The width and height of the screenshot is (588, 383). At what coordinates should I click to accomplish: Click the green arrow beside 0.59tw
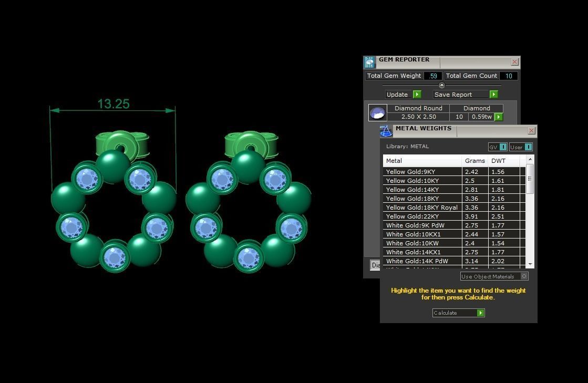coord(499,117)
